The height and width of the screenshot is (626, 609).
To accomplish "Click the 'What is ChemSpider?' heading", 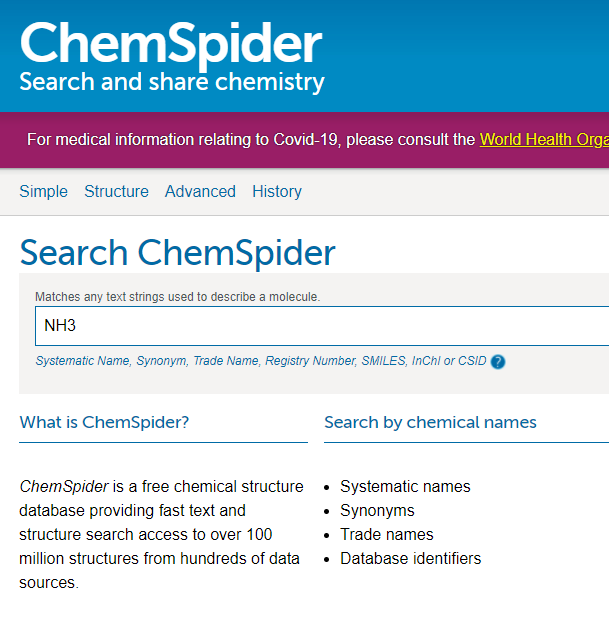I will pyautogui.click(x=104, y=422).
